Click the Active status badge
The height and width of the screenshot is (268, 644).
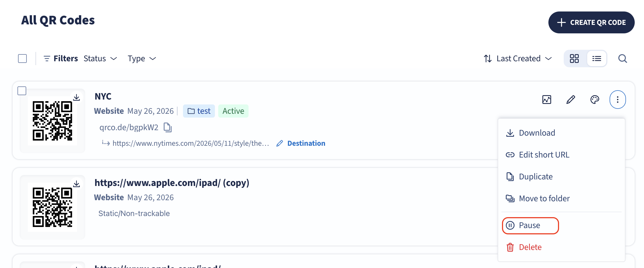(x=233, y=111)
